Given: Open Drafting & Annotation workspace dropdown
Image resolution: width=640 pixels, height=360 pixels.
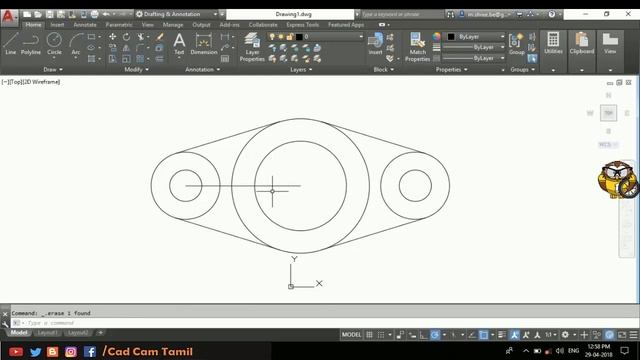Looking at the screenshot, I should 176,14.
